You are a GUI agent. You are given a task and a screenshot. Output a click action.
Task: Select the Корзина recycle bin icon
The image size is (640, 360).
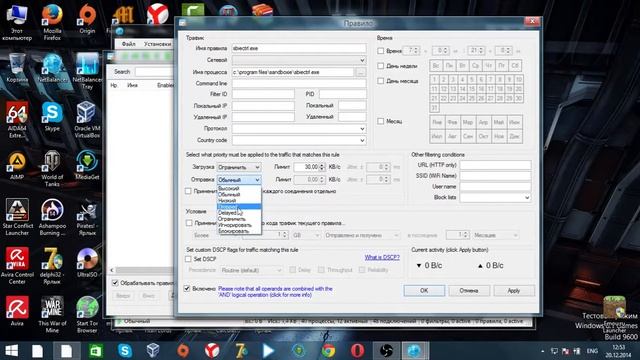(17, 68)
